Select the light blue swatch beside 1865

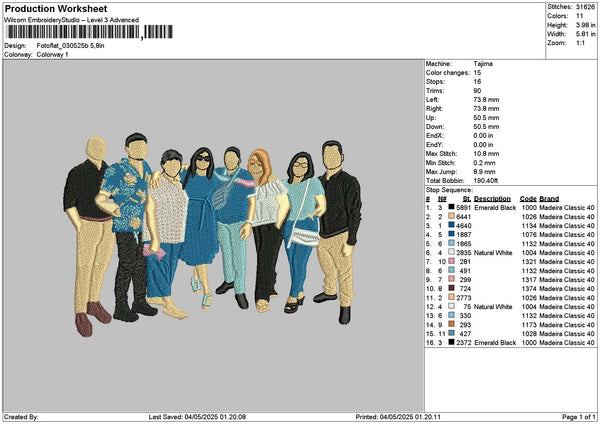coord(451,243)
